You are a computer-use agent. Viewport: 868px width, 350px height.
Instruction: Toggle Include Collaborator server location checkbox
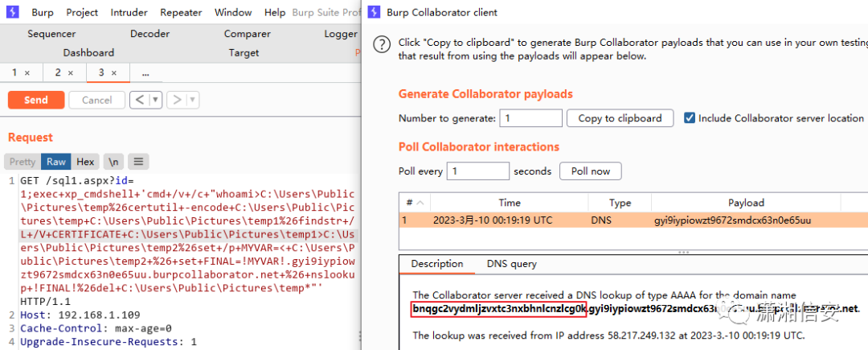pos(690,118)
